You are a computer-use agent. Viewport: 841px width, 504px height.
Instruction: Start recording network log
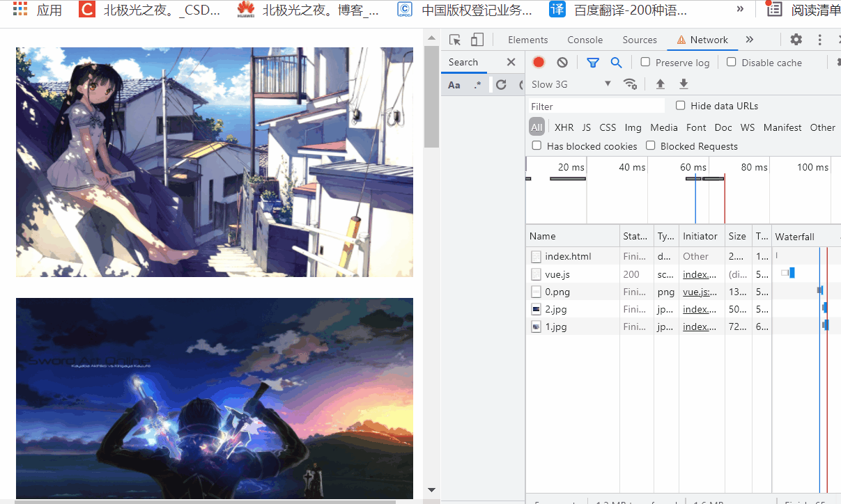538,62
